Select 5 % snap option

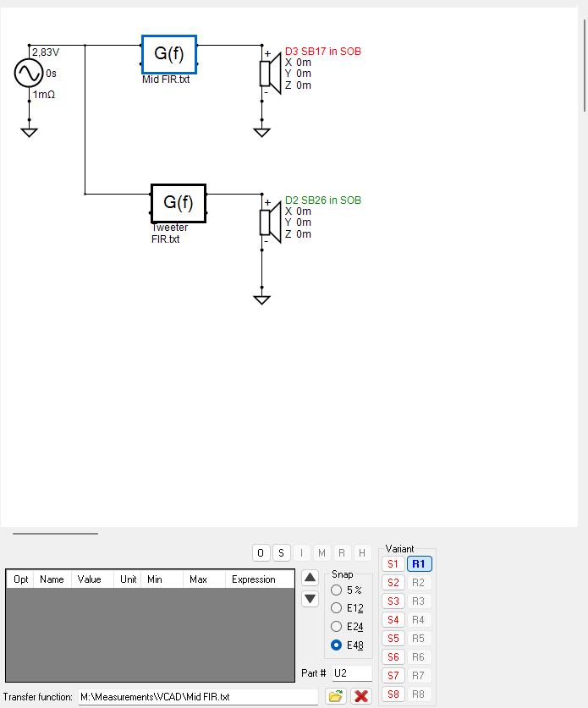pyautogui.click(x=346, y=590)
